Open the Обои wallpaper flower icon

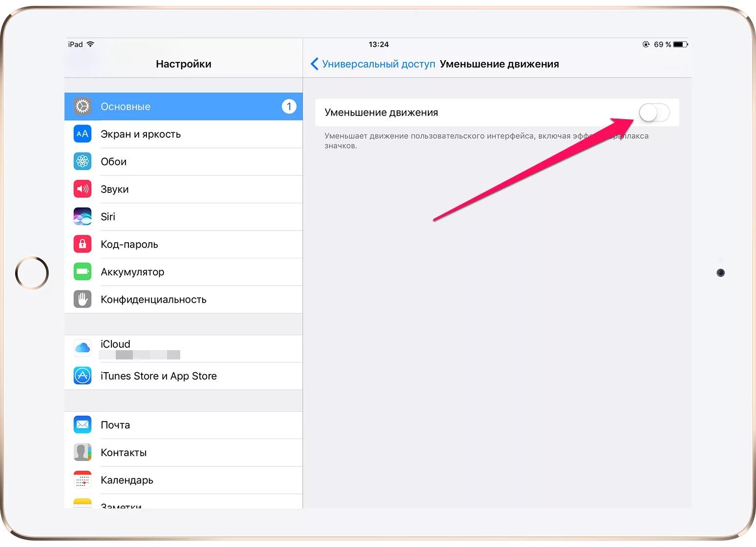[83, 162]
